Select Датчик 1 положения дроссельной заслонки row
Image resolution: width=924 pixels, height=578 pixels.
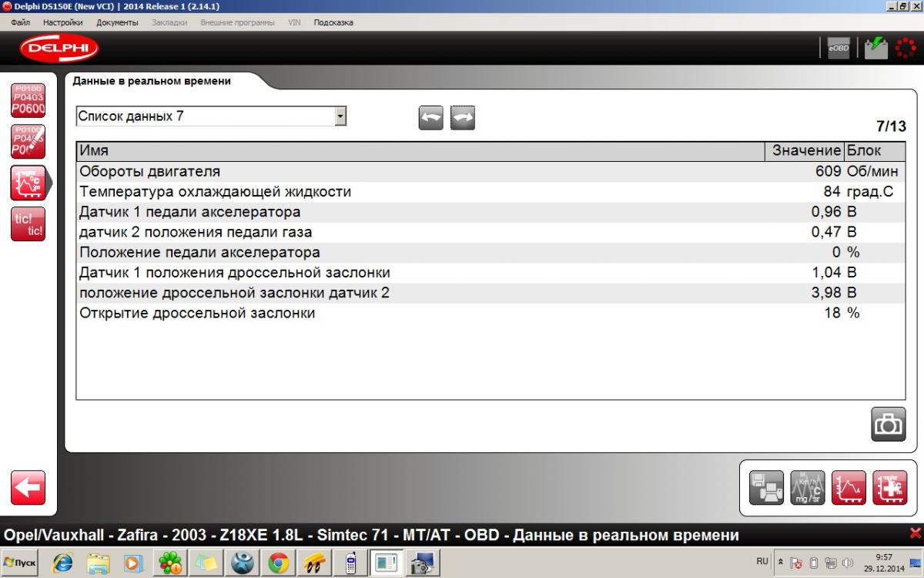point(490,273)
